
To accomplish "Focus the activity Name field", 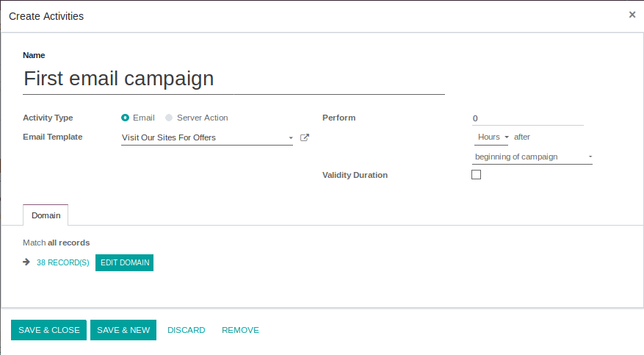I will (x=234, y=79).
